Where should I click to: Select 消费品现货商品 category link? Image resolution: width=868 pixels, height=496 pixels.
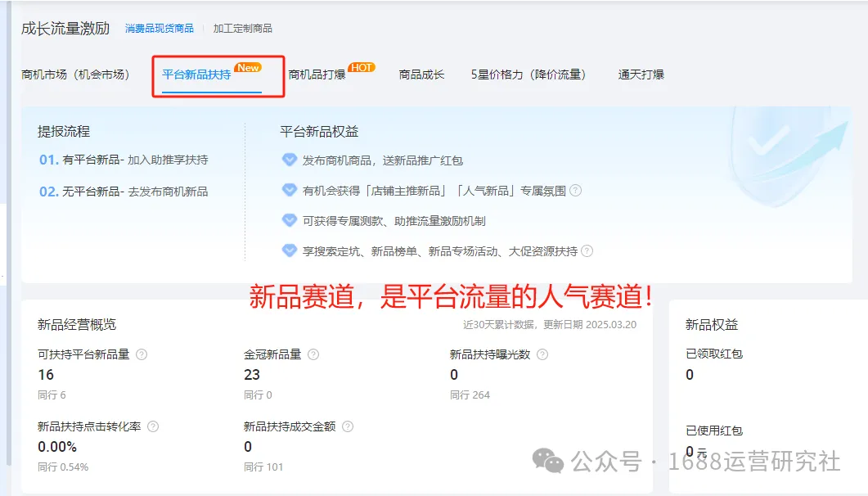160,28
